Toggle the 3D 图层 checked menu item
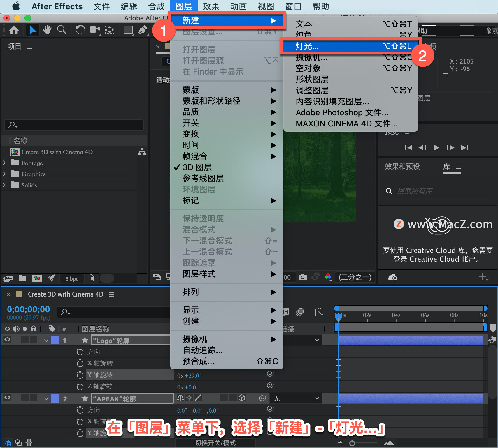This screenshot has width=498, height=448. point(197,167)
